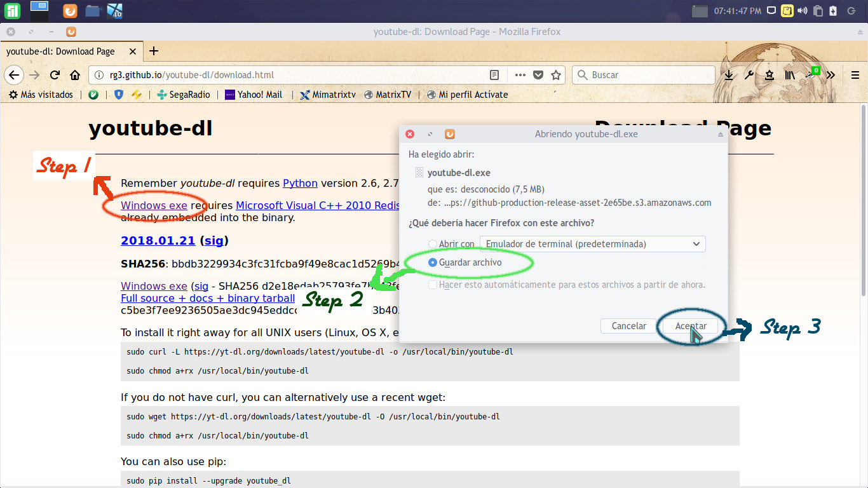
Task: Save page to Pocket
Action: pos(538,75)
